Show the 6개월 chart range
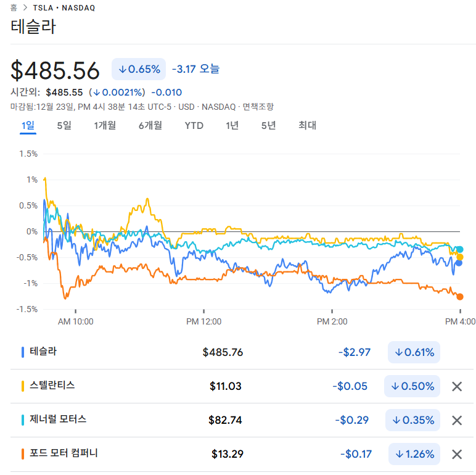This screenshot has height=475, width=476. pyautogui.click(x=150, y=126)
